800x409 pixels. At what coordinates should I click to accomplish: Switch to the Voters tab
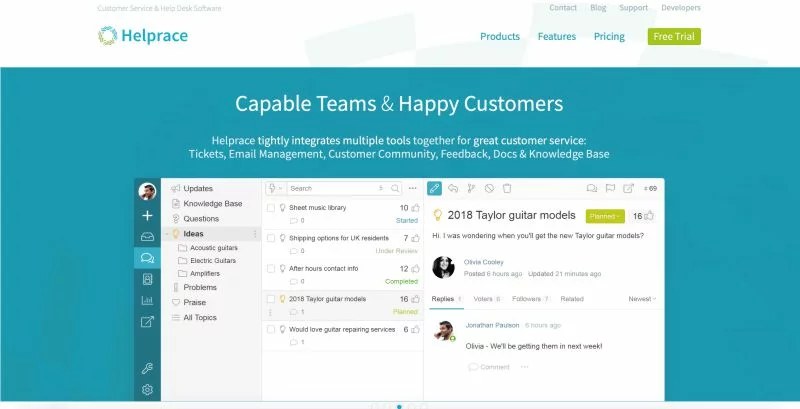coord(486,299)
